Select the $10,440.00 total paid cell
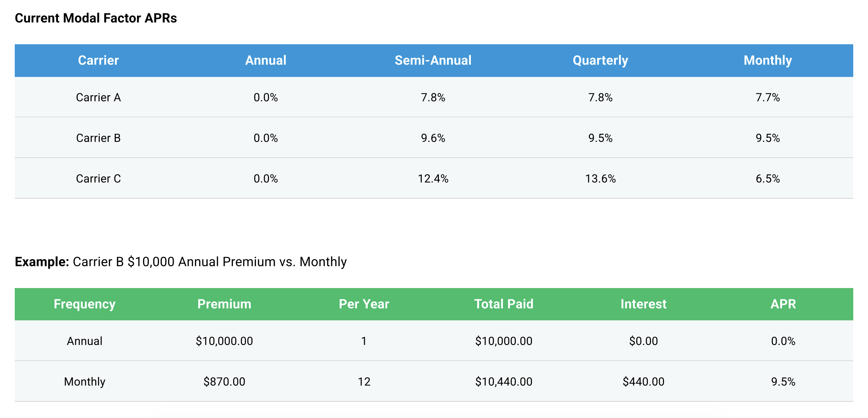The image size is (868, 418). coord(504,382)
